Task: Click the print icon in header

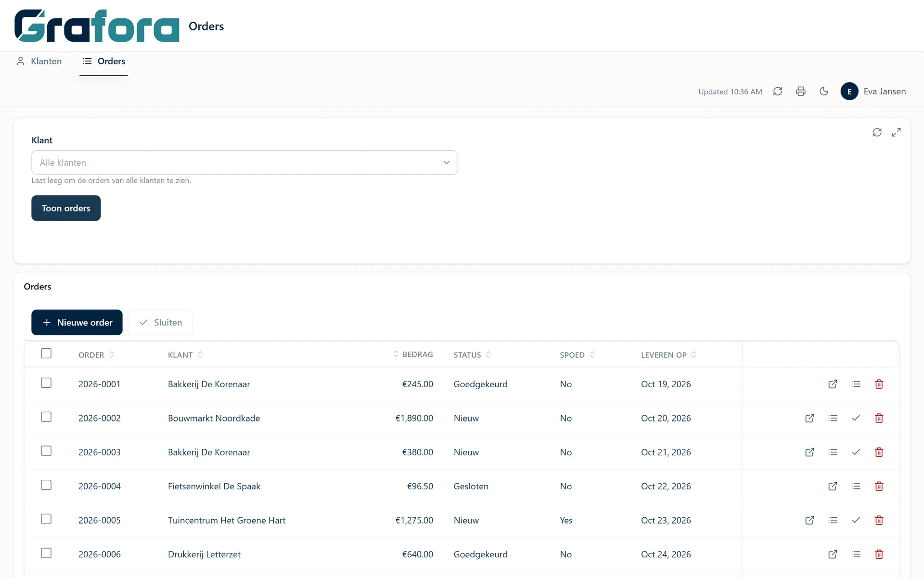Action: 801,92
